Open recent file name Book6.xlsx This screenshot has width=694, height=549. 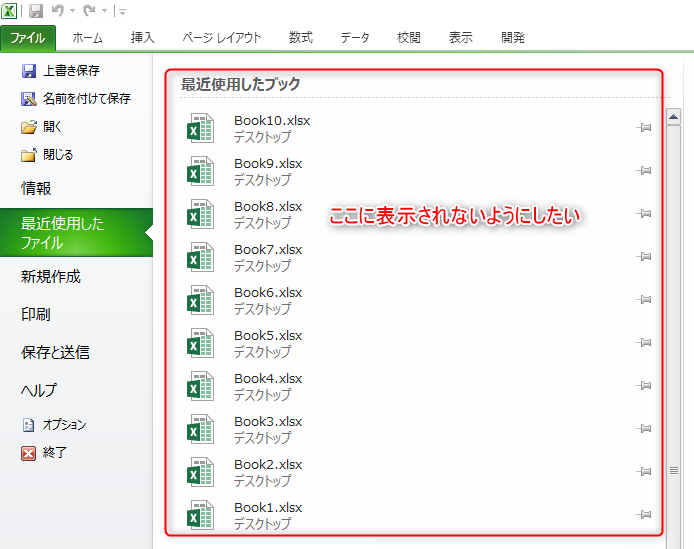[268, 292]
